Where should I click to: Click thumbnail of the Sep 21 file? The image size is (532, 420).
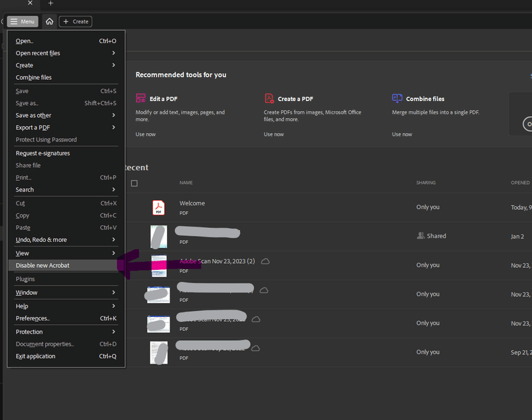click(x=159, y=353)
